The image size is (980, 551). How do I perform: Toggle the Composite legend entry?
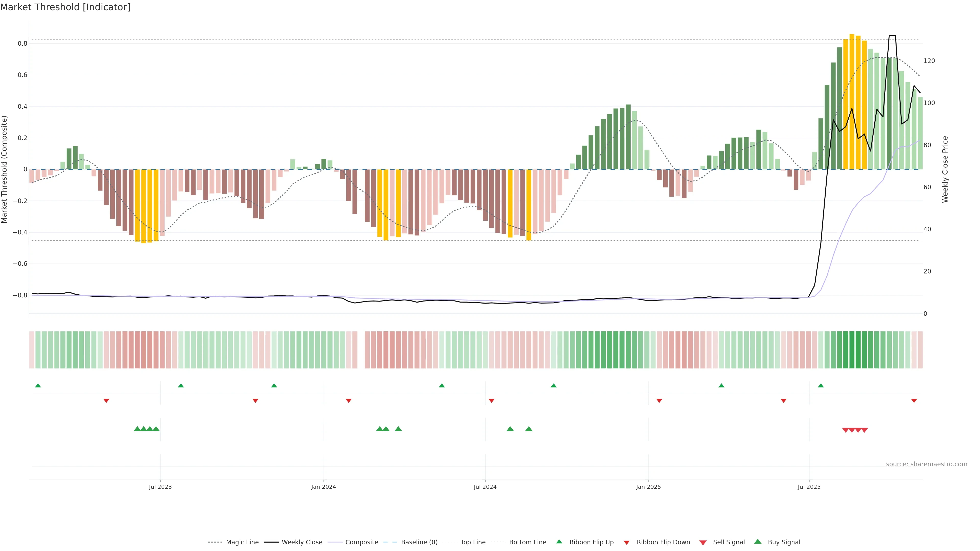coord(361,542)
